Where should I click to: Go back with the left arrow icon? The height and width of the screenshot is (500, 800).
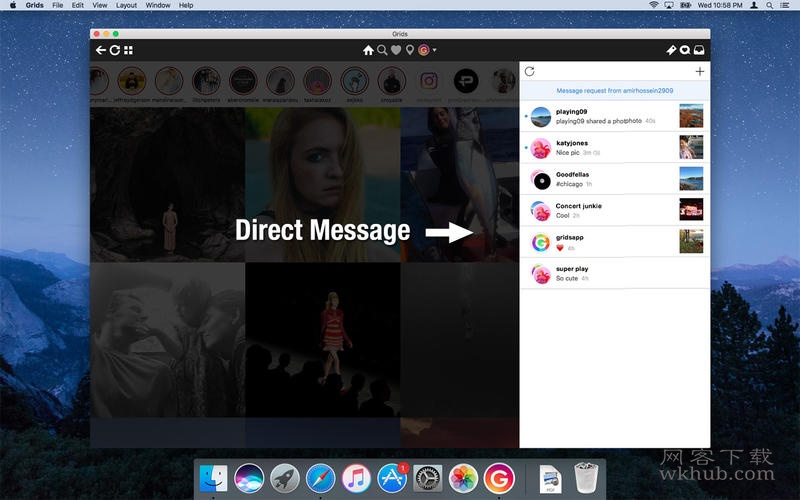[x=101, y=50]
